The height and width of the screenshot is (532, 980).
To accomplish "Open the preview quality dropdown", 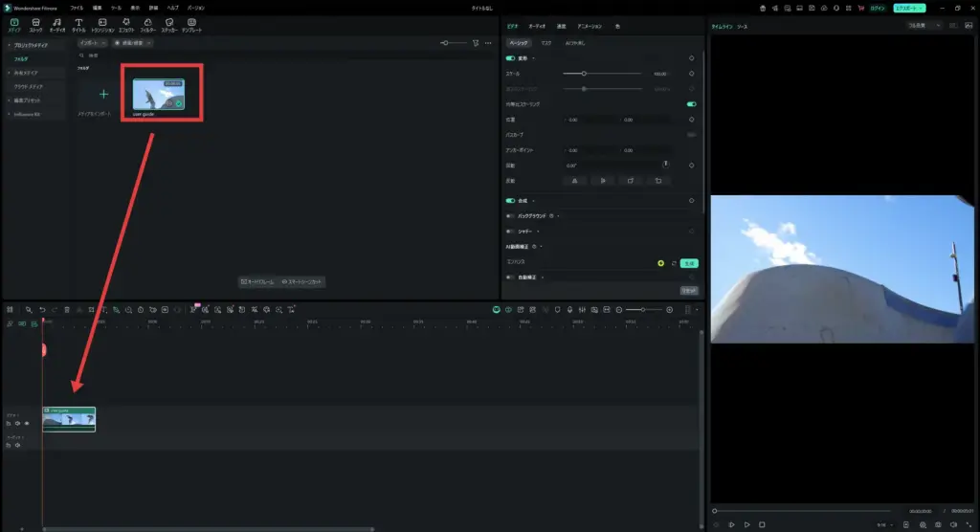I will (924, 25).
